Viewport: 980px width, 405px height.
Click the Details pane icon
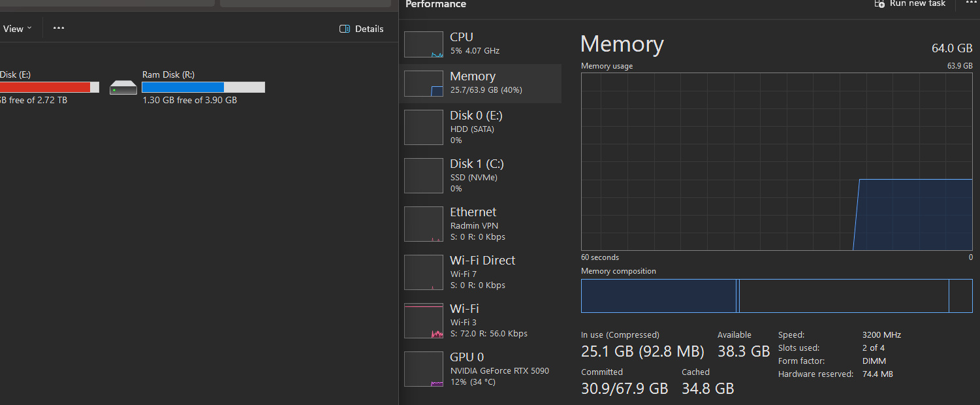pos(345,29)
